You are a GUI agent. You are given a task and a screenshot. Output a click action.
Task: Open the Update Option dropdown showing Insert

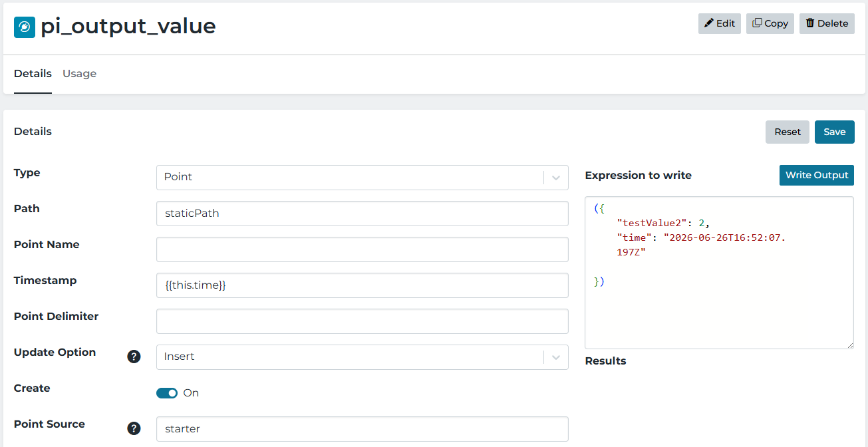tap(362, 357)
